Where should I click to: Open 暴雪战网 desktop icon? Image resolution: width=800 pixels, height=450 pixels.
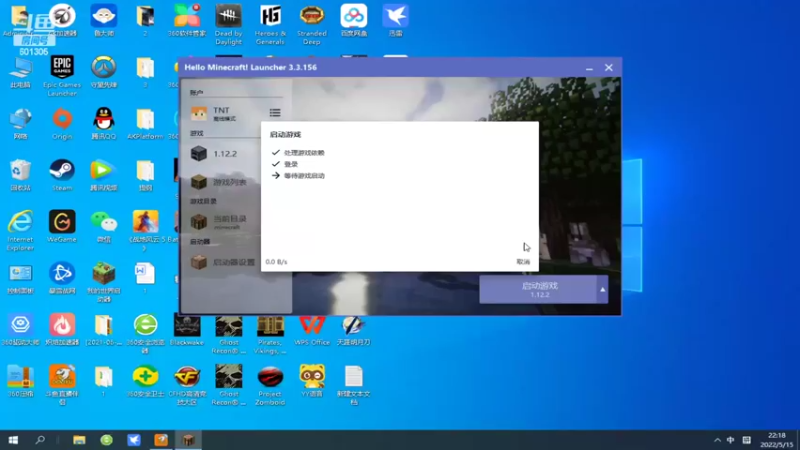[62, 278]
